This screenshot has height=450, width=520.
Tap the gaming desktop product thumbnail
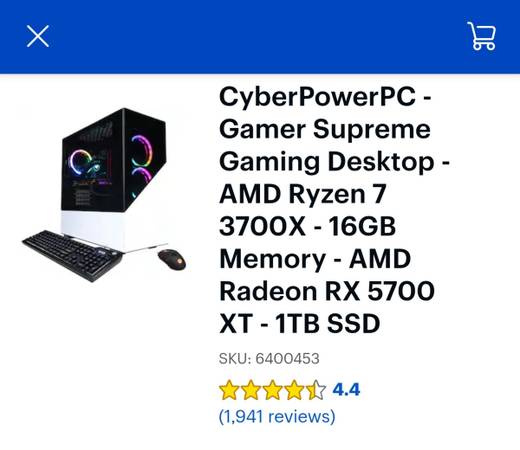tap(104, 195)
